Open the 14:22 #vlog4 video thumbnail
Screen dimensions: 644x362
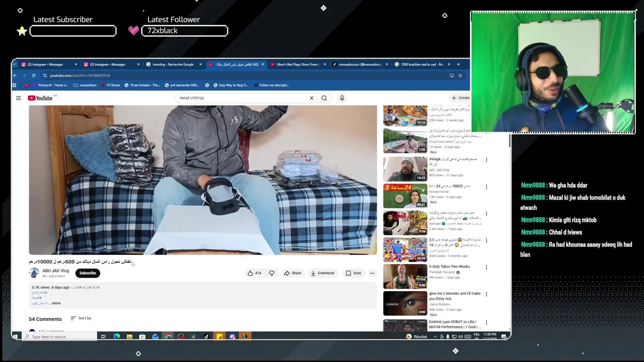click(405, 169)
